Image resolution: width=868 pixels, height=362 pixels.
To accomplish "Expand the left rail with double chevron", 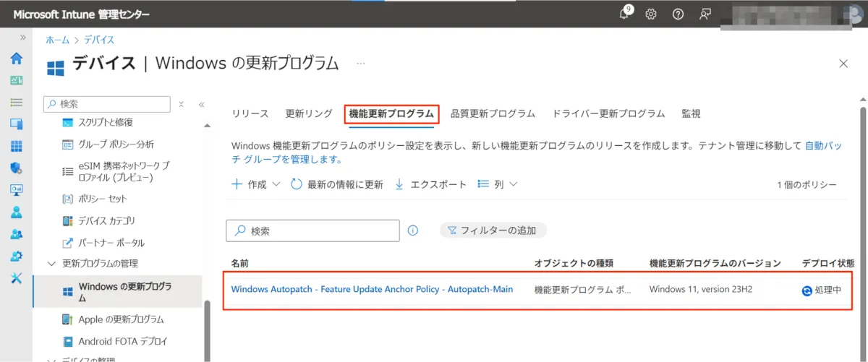I will pyautogui.click(x=22, y=38).
